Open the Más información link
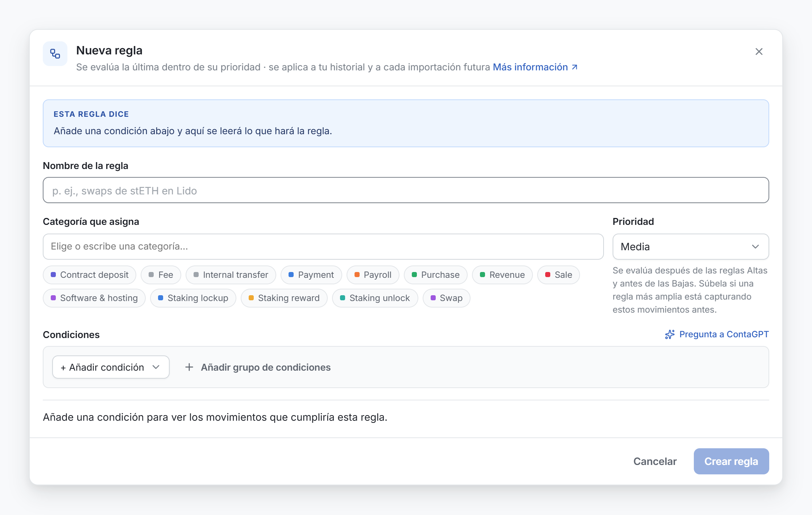 (x=535, y=67)
